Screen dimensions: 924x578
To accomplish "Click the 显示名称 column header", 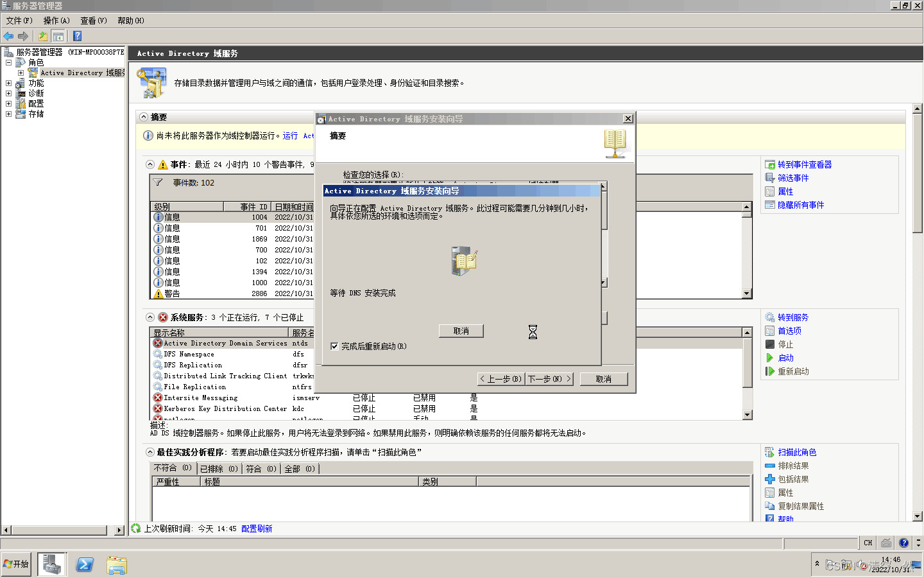I will [220, 333].
